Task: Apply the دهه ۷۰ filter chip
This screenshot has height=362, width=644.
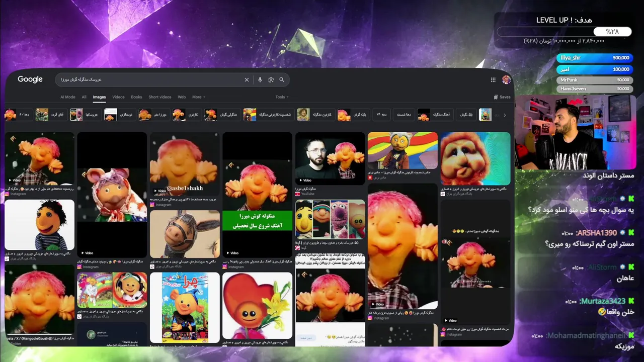Action: coord(381,115)
